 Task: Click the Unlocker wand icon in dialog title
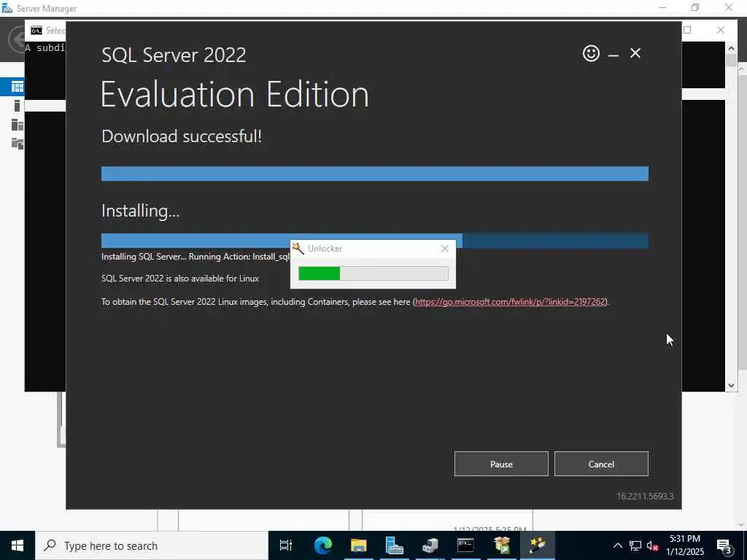[298, 248]
